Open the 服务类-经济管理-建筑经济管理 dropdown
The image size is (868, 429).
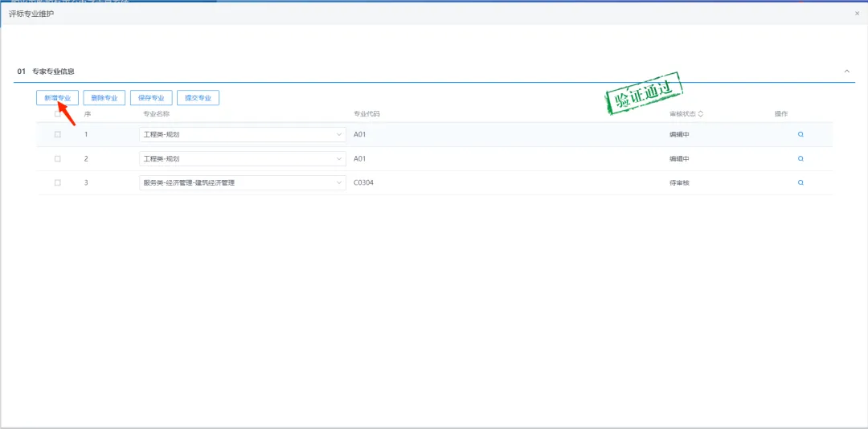[243, 183]
